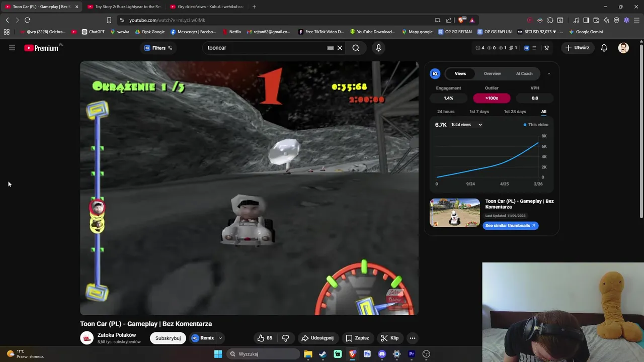Image resolution: width=644 pixels, height=362 pixels.
Task: Switch to the vidIQ Overview tab
Action: 492,73
